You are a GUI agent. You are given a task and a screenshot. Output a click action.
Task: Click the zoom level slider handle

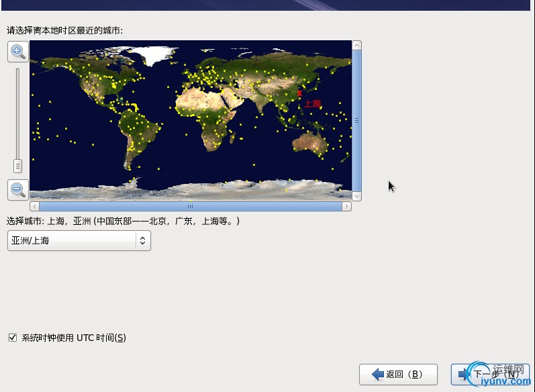[17, 166]
